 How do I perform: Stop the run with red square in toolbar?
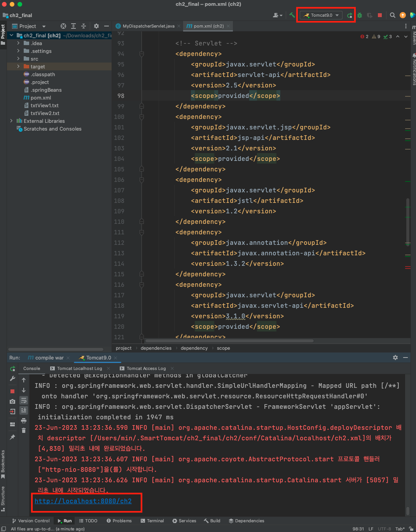click(380, 15)
